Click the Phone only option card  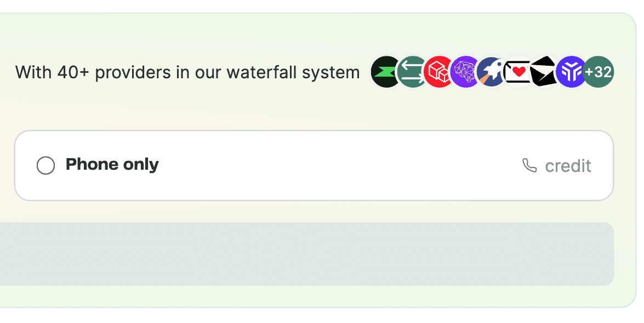click(315, 165)
